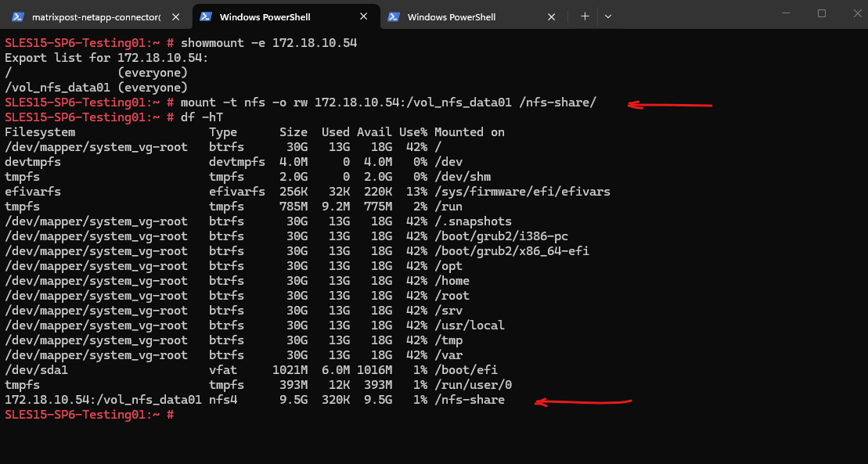Expand the new tab profile dropdown chevron
The width and height of the screenshot is (868, 464).
pos(608,16)
